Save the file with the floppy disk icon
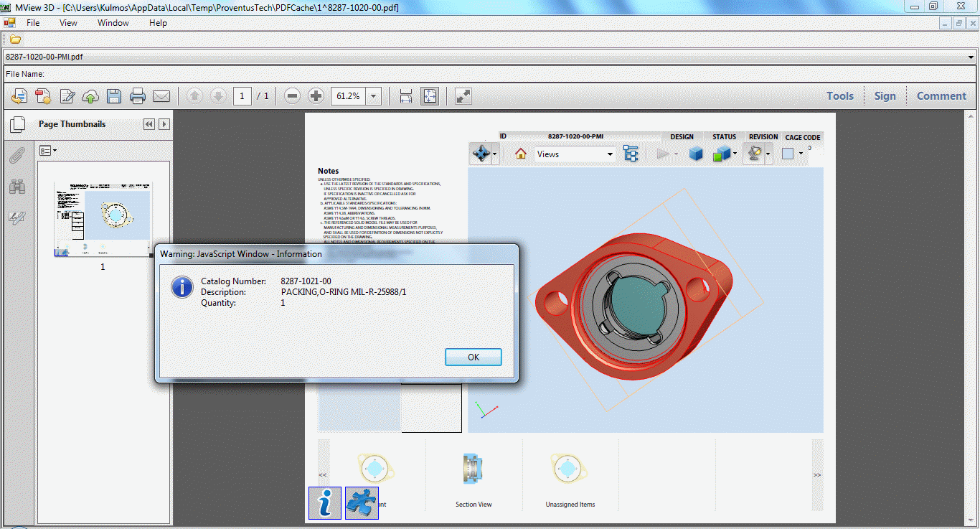Image resolution: width=980 pixels, height=529 pixels. click(x=114, y=96)
